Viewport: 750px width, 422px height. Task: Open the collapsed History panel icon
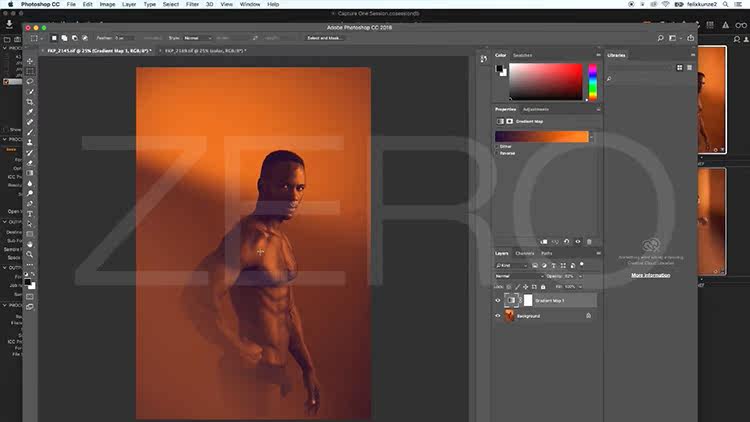(x=484, y=58)
